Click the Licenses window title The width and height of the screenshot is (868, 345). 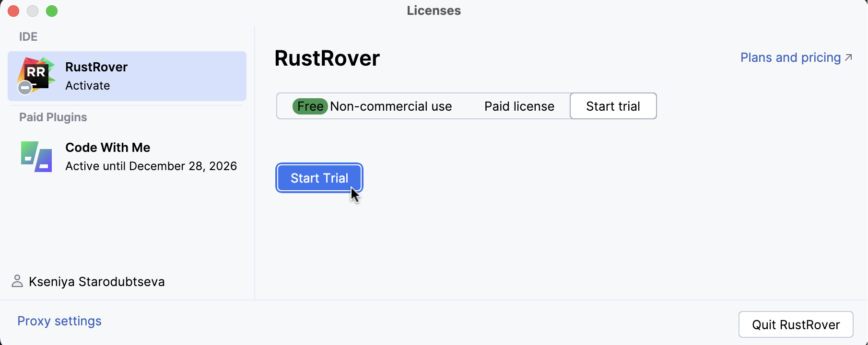[x=434, y=11]
